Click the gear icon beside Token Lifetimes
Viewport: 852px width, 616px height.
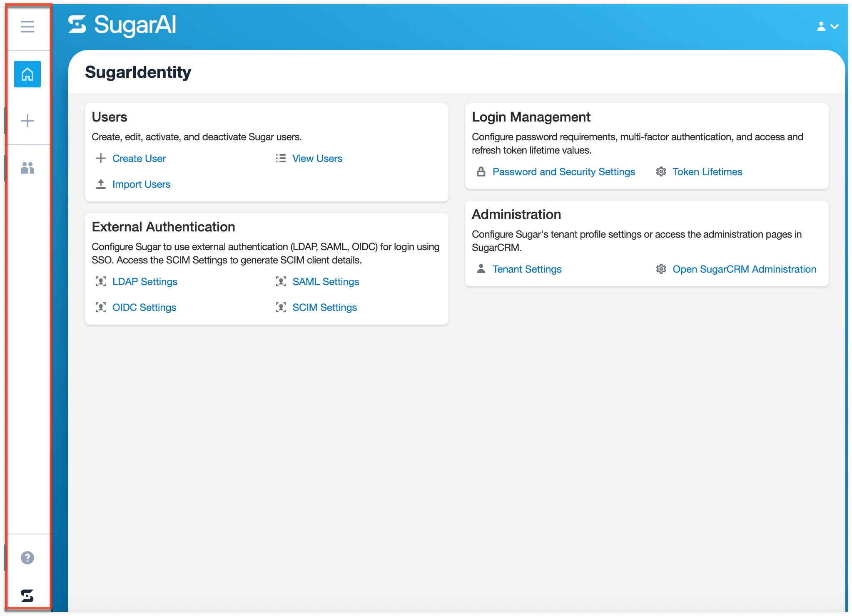(x=661, y=171)
